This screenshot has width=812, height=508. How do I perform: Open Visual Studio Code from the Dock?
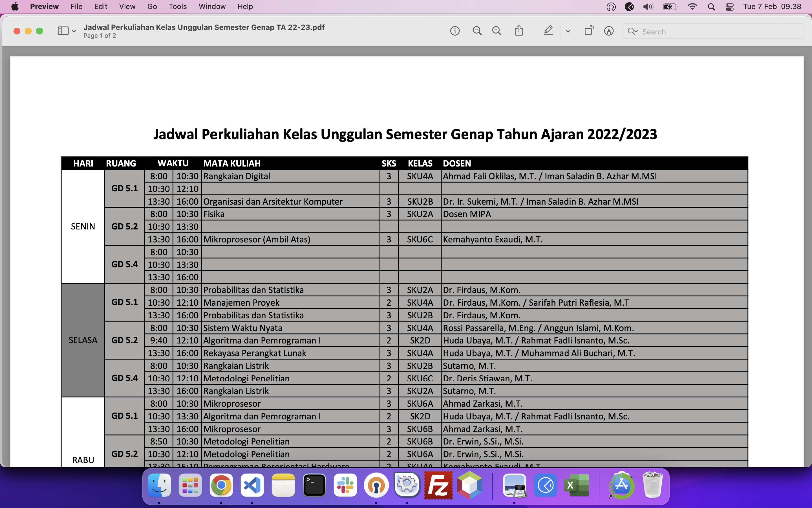(x=252, y=485)
